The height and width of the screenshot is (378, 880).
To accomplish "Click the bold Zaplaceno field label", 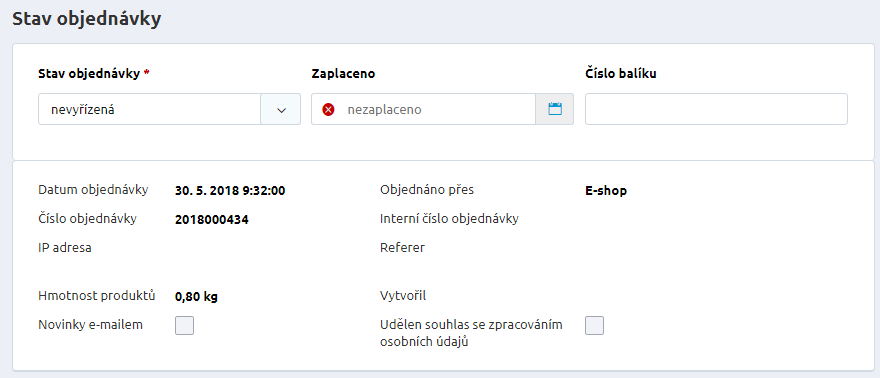I will [343, 74].
